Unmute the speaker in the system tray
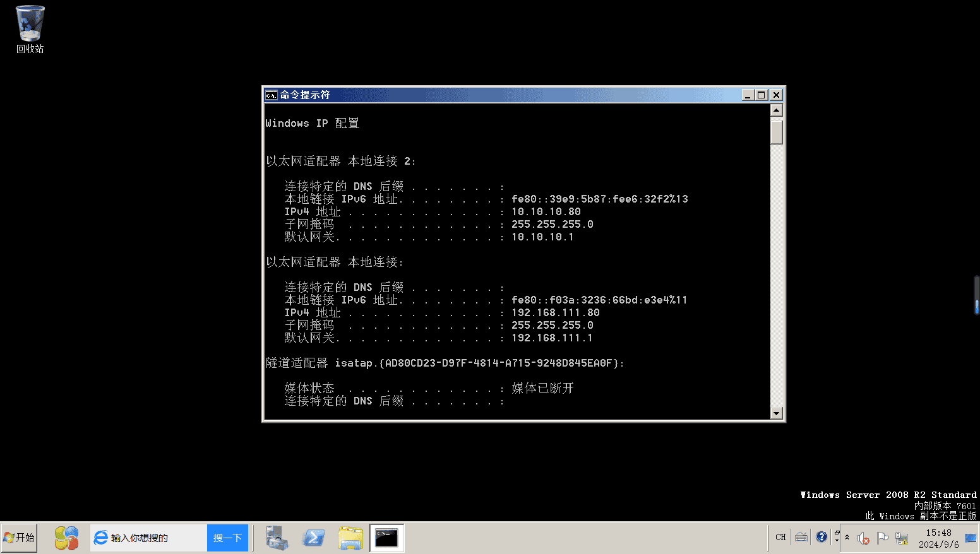The height and width of the screenshot is (554, 980). tap(863, 538)
